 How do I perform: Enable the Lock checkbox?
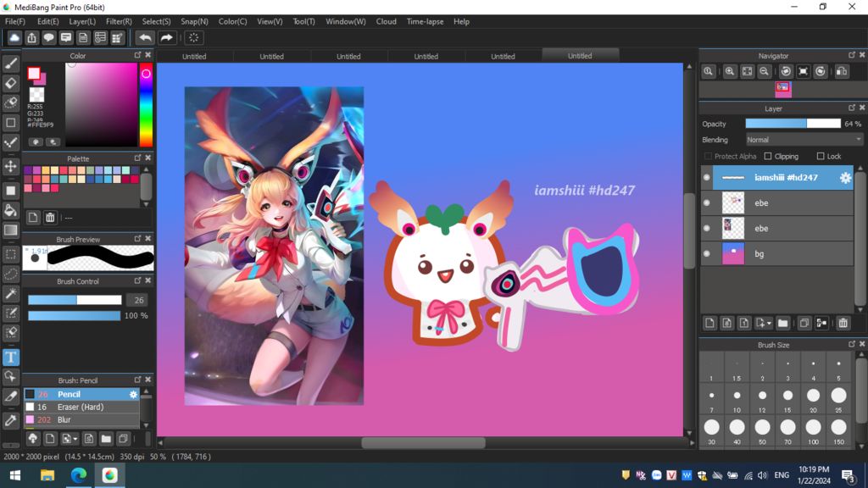(x=821, y=157)
